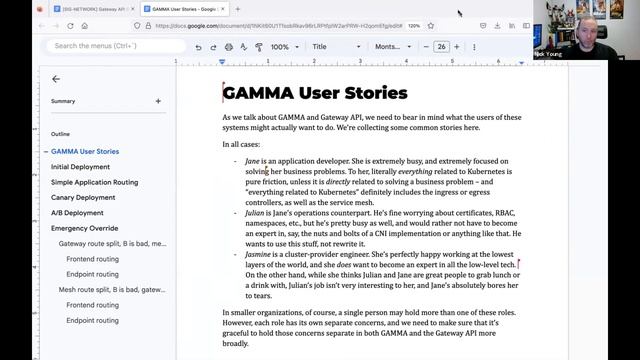640x360 pixels.
Task: Redo the last edit
Action: pos(213,47)
